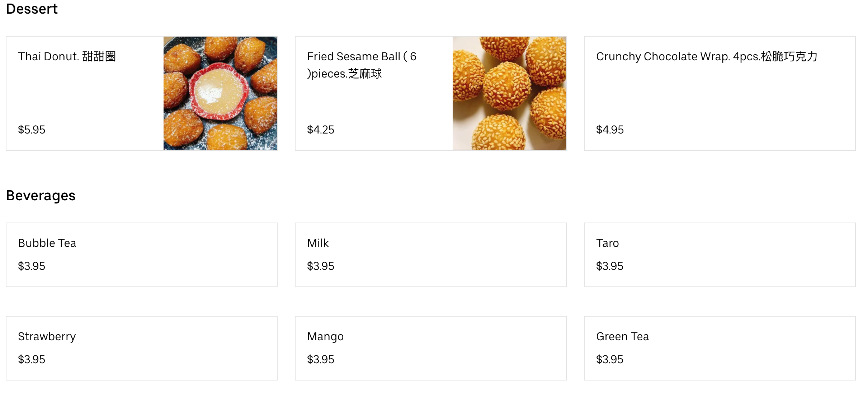Open the Taro beverage card

click(607, 243)
